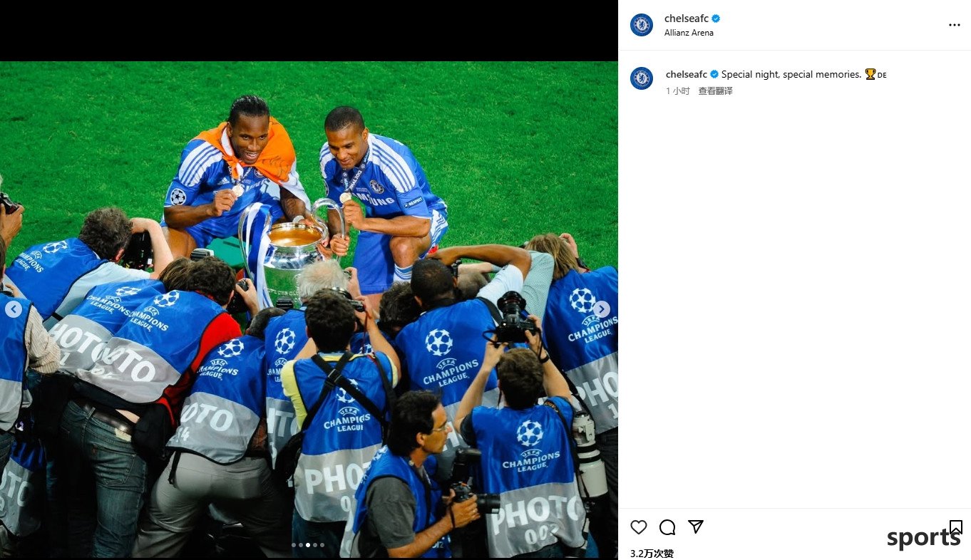Viewport: 971px width, 560px height.
Task: Open the chelseafc username in the header
Action: [x=687, y=19]
